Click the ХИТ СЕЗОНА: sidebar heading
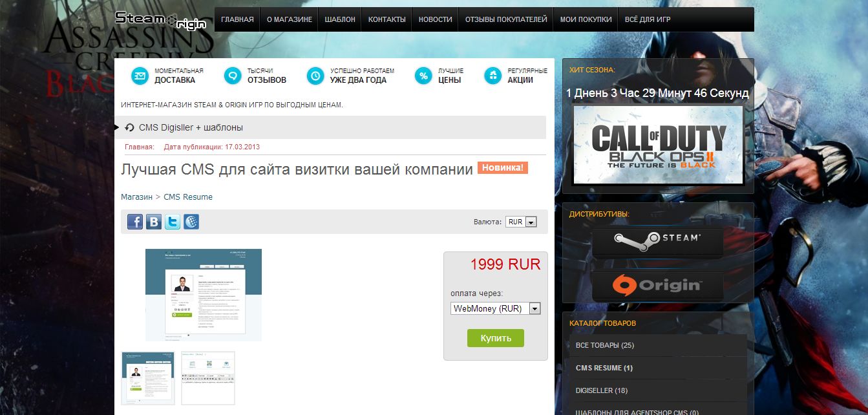 tap(593, 70)
